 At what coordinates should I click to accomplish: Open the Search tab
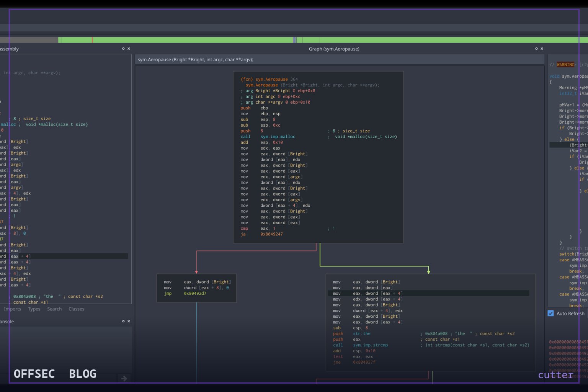[x=54, y=309]
